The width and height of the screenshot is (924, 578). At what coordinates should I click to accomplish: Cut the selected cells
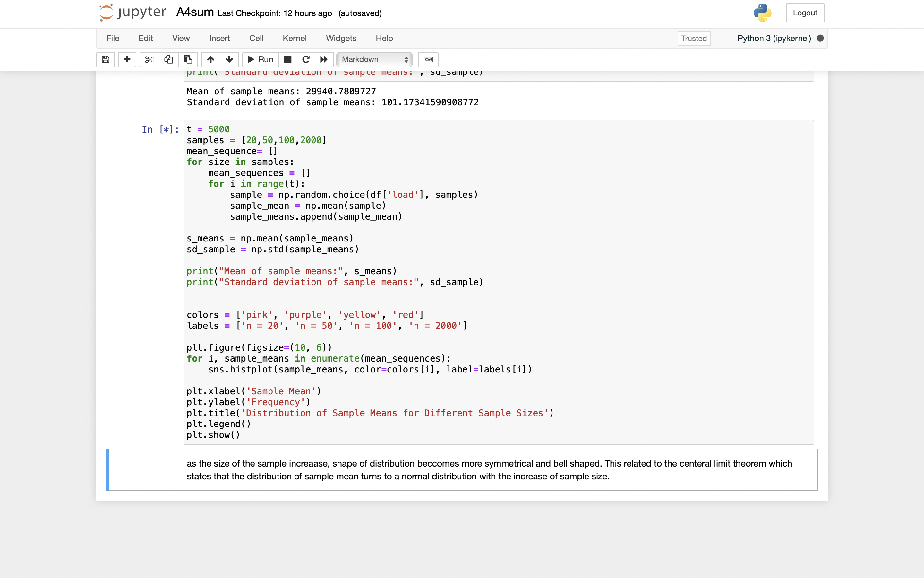tap(149, 59)
